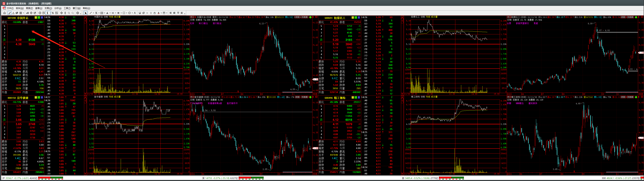This screenshot has width=644, height=181.
Task: Select the rectangle drawing tool
Action: (x=124, y=13)
